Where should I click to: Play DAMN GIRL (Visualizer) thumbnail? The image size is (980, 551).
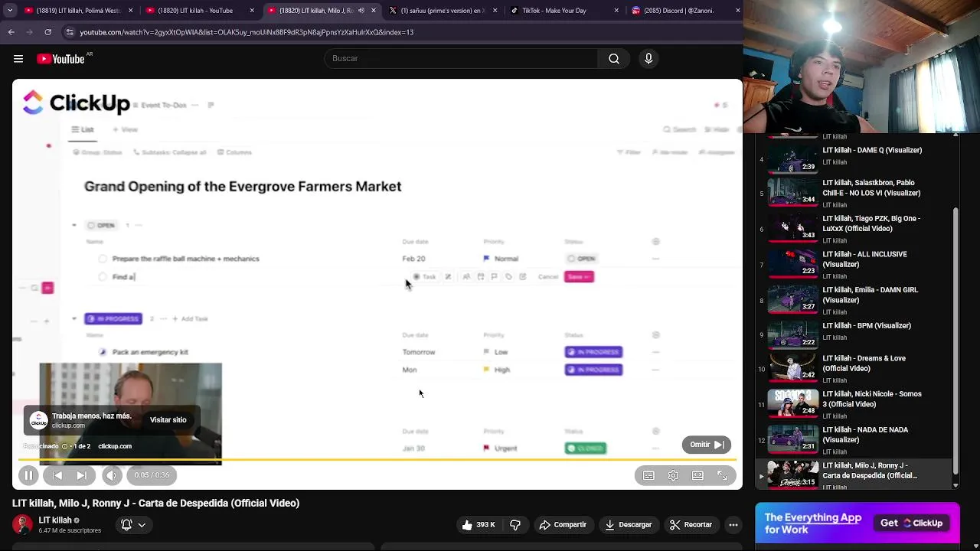(792, 299)
